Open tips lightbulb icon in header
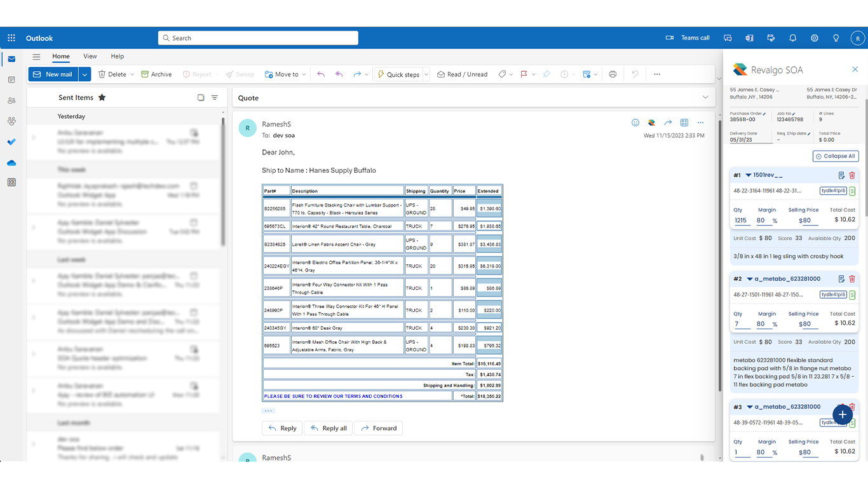Image resolution: width=868 pixels, height=488 pixels. point(836,38)
